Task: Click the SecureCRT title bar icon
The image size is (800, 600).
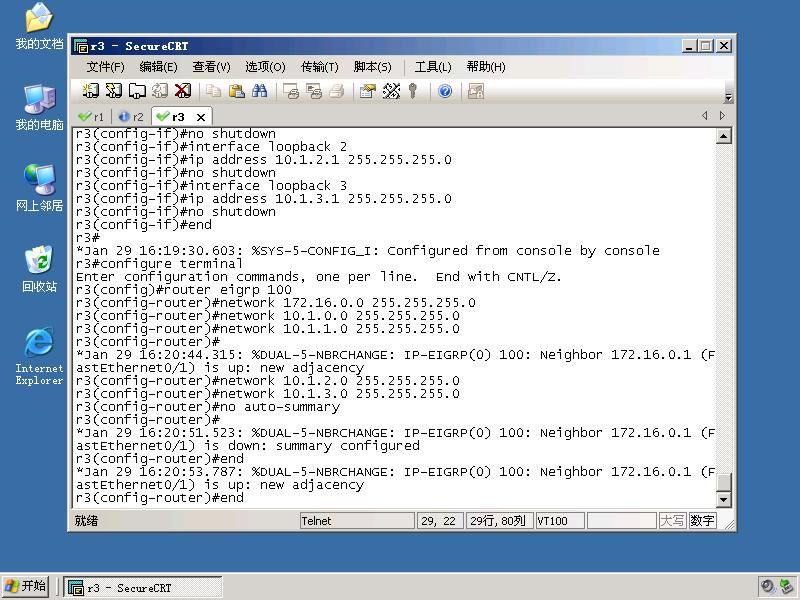Action: (81, 46)
